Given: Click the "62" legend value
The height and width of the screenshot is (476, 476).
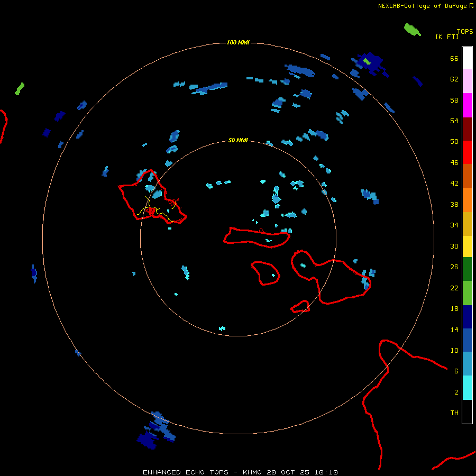Looking at the screenshot, I should (454, 79).
